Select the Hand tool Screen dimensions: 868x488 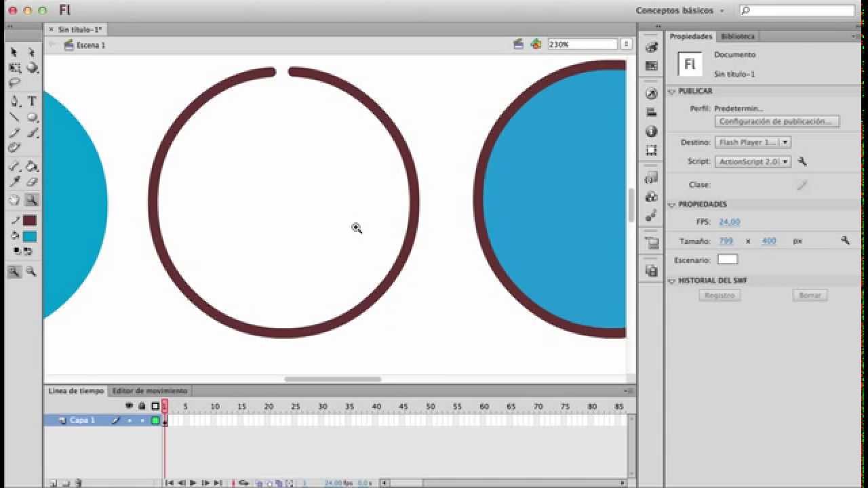click(x=14, y=200)
